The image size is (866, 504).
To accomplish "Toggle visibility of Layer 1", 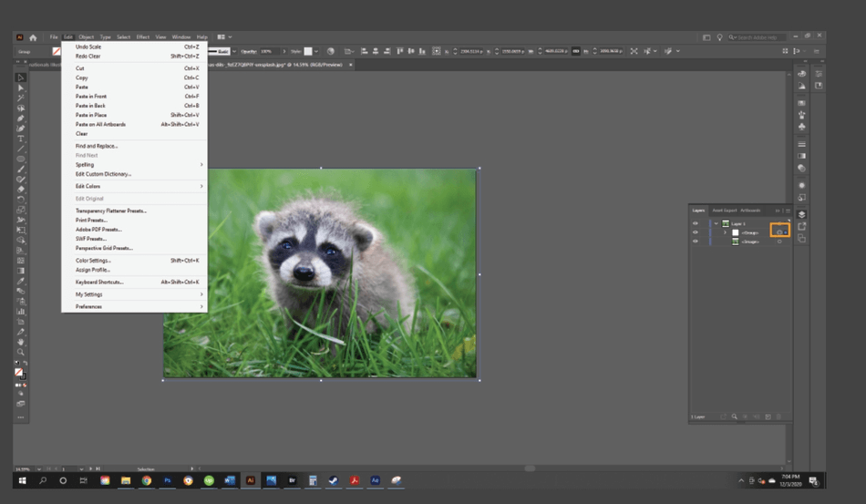I will [x=696, y=223].
